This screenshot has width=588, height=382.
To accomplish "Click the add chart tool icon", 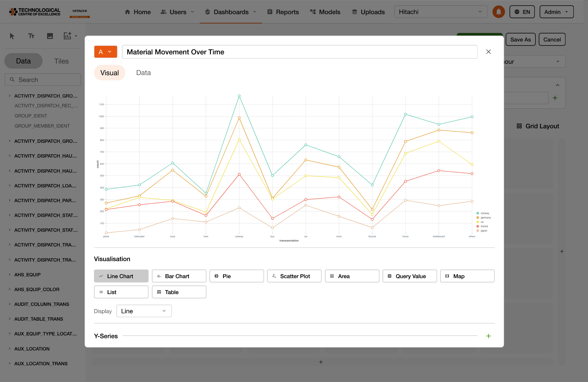I will point(68,36).
